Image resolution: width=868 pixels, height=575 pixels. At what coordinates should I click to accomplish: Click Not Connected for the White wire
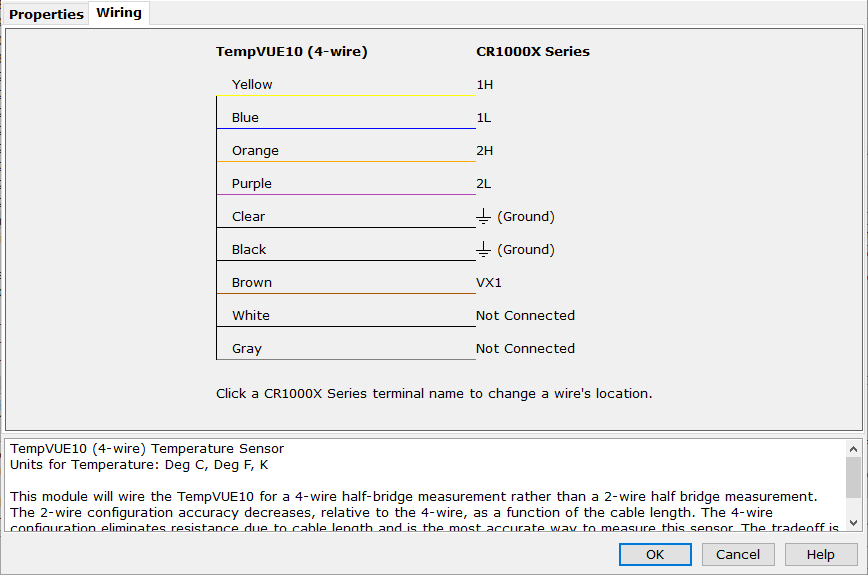[x=525, y=316]
